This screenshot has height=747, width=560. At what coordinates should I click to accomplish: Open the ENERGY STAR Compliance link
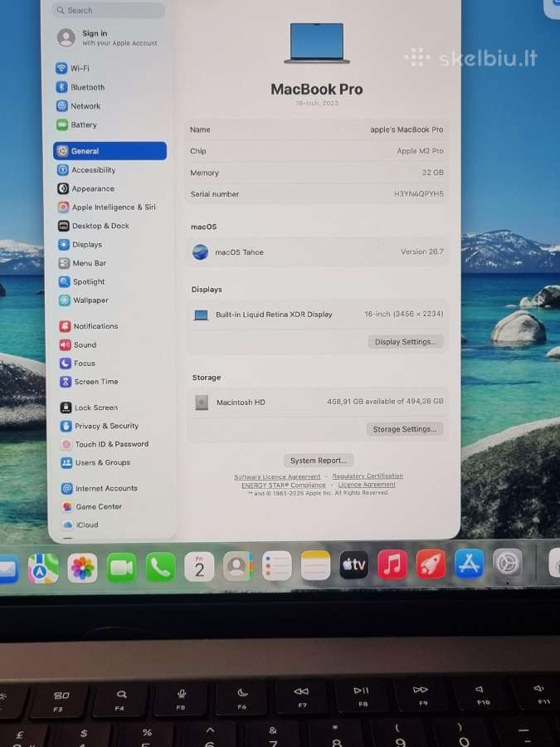click(x=284, y=485)
